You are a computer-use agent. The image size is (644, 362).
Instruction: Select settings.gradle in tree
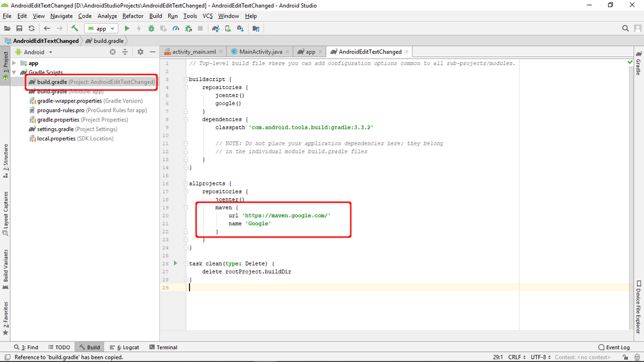(x=73, y=129)
